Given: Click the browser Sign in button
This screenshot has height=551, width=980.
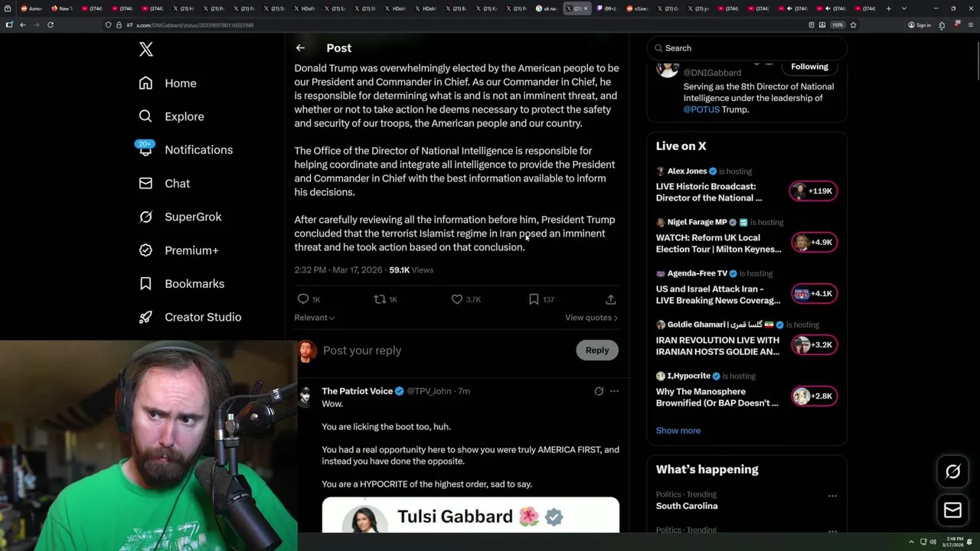Looking at the screenshot, I should pyautogui.click(x=919, y=25).
